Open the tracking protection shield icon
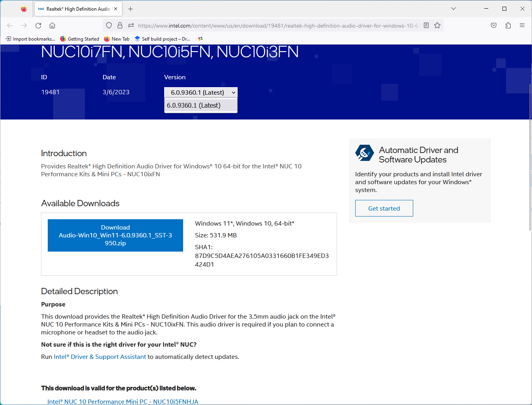Image resolution: width=532 pixels, height=405 pixels. (x=109, y=26)
